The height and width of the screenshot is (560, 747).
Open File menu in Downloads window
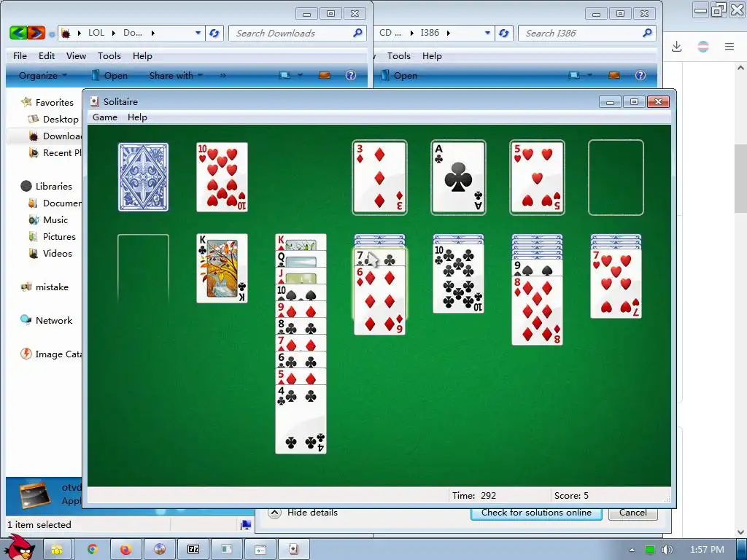coord(20,55)
